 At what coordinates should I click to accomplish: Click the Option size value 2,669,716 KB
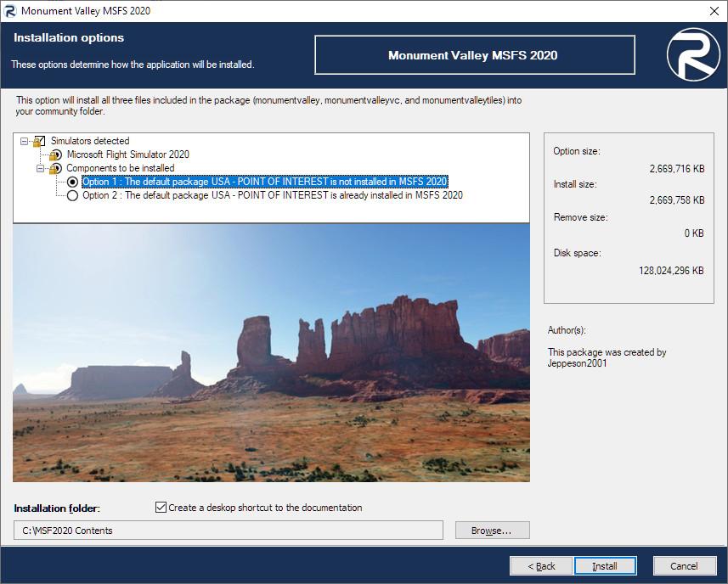[x=677, y=169]
